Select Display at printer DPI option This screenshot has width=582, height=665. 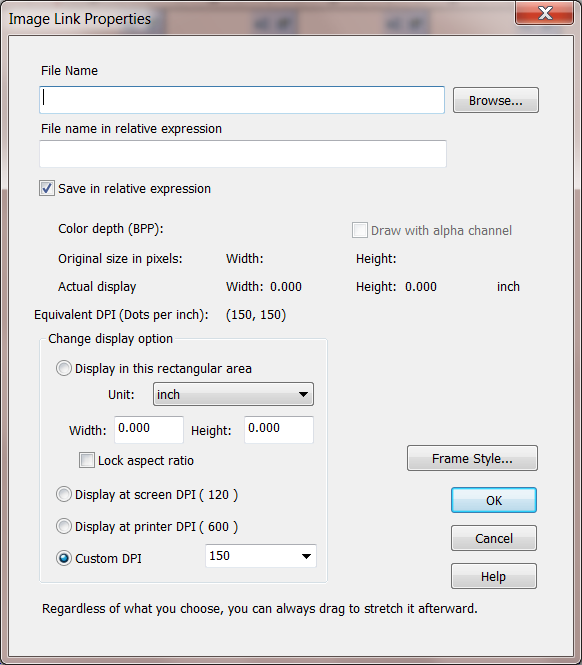click(64, 526)
